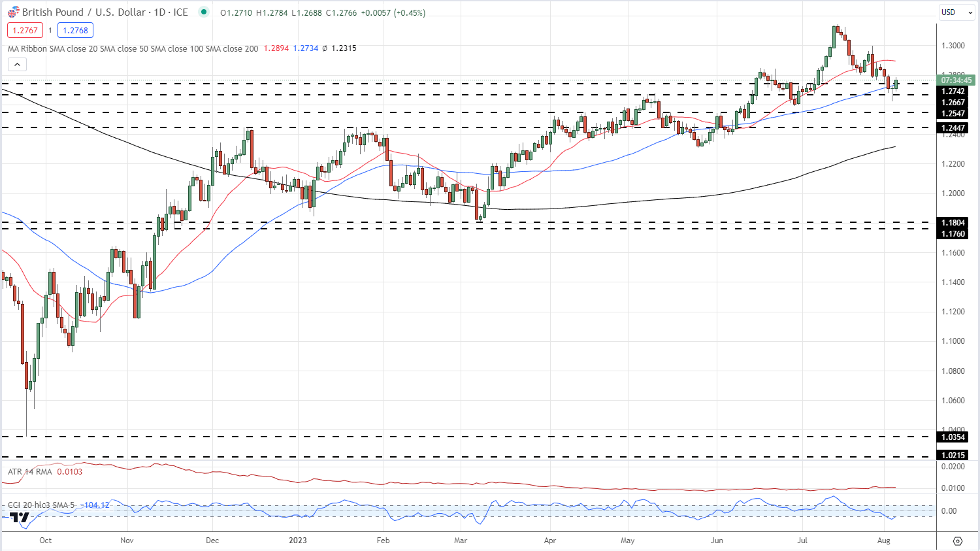Open chart settings gear icon
The width and height of the screenshot is (980, 551).
coord(958,541)
